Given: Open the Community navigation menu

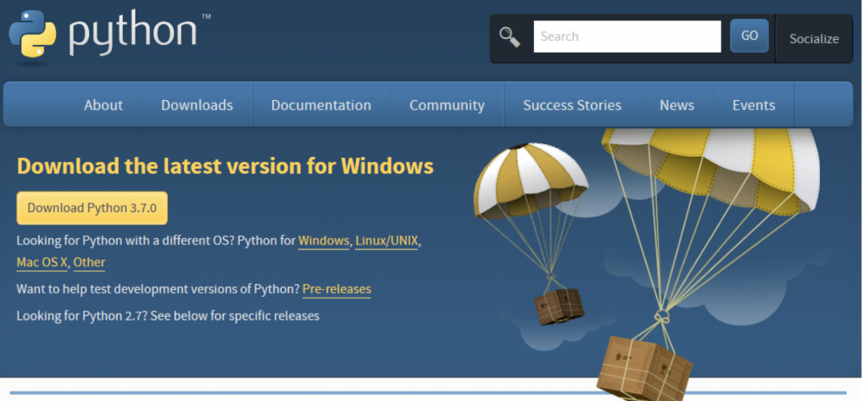Looking at the screenshot, I should click(447, 105).
